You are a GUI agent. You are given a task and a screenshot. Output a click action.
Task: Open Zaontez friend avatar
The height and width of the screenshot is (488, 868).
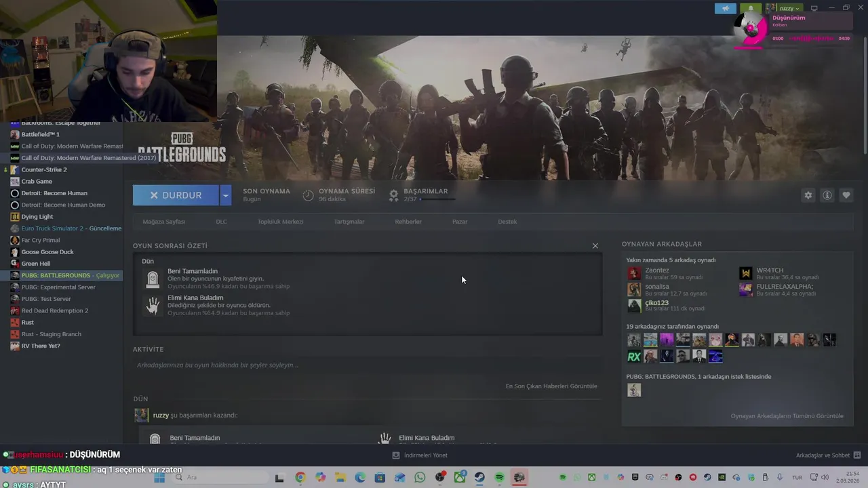[x=634, y=273]
